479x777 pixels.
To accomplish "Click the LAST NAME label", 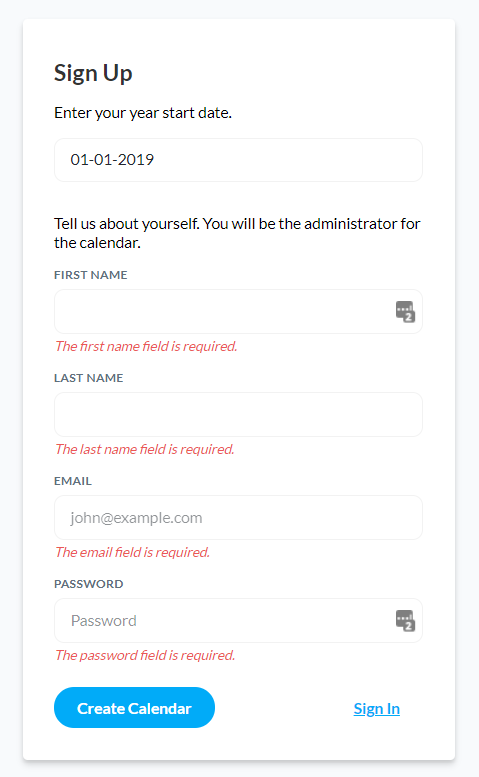I will coord(89,378).
